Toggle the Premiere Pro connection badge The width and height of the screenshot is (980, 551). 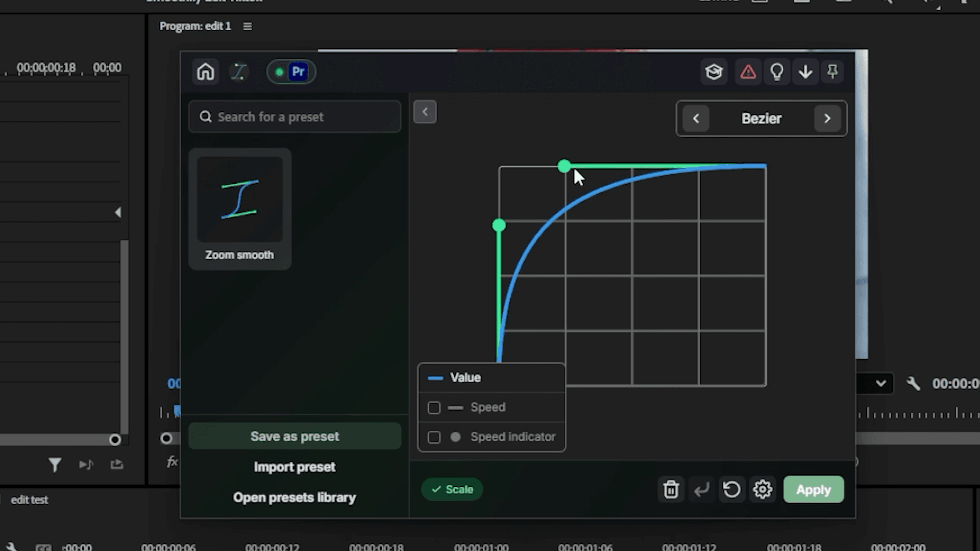pyautogui.click(x=291, y=72)
